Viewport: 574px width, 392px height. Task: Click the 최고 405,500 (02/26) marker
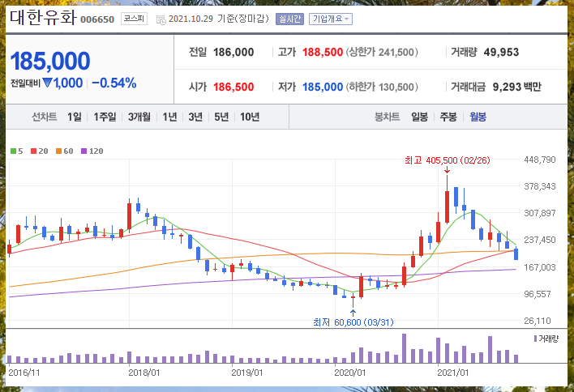[447, 160]
